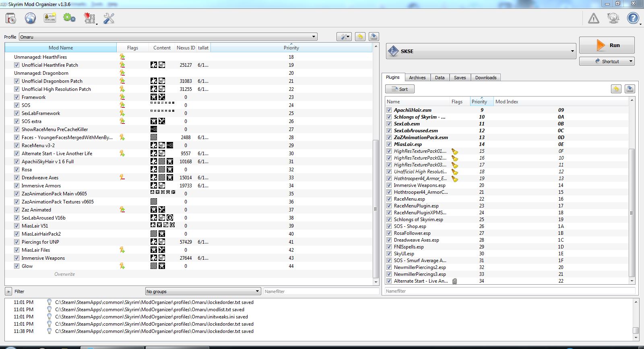Sort mods by Mod Name column header

tap(61, 47)
